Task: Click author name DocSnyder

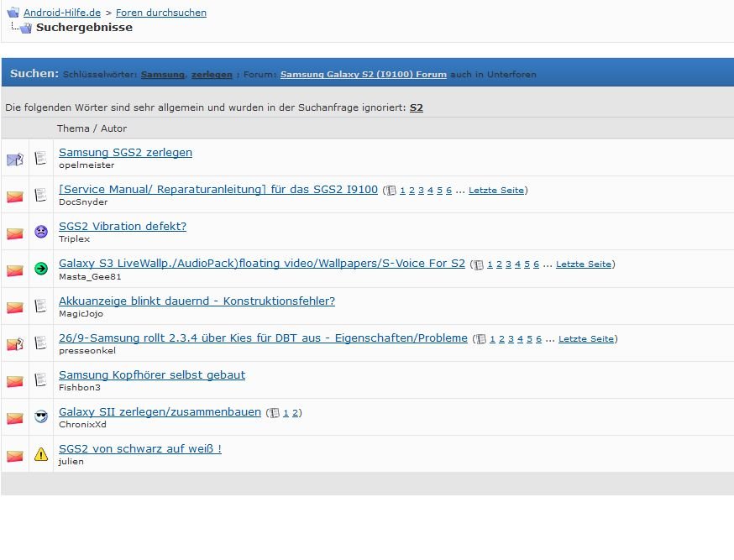Action: click(83, 202)
